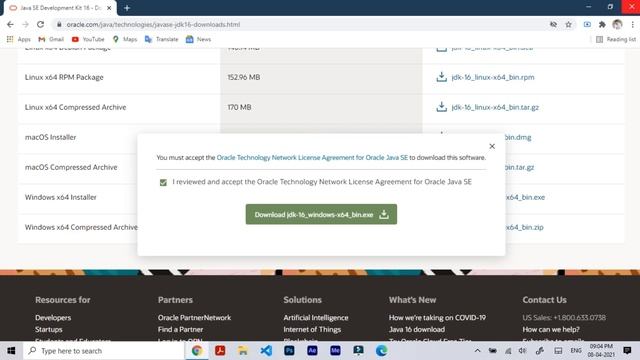This screenshot has width=640, height=360.
Task: Open File Explorer from the taskbar
Action: [243, 351]
